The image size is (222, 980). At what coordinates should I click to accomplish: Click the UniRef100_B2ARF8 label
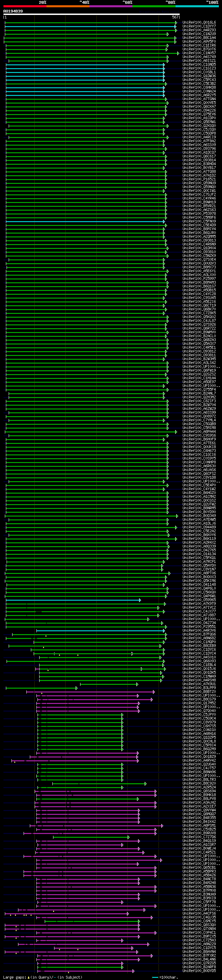point(199,967)
